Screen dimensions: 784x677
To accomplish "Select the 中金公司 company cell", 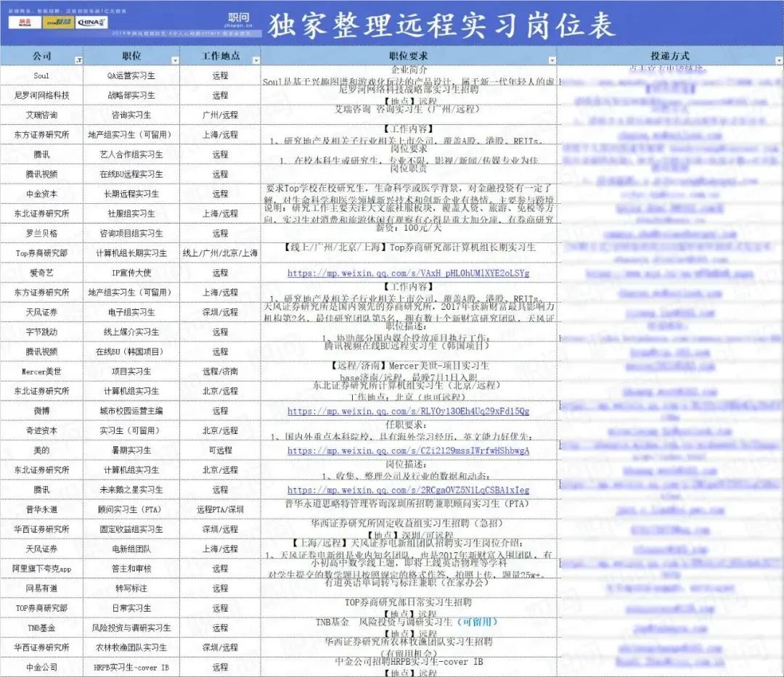I will coord(41,668).
